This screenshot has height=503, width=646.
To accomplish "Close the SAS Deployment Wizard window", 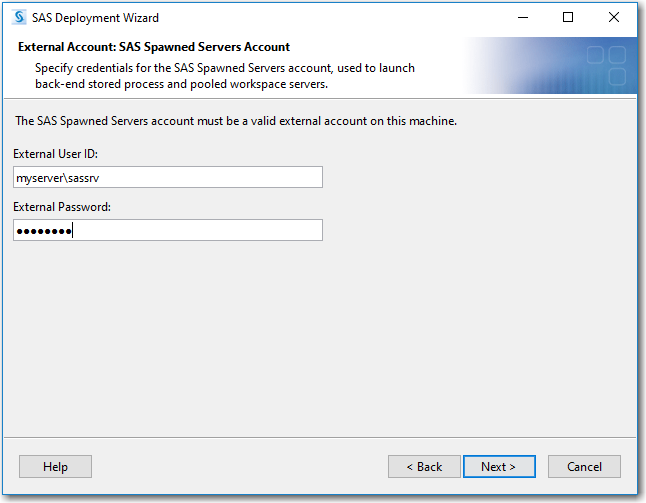I will [614, 17].
